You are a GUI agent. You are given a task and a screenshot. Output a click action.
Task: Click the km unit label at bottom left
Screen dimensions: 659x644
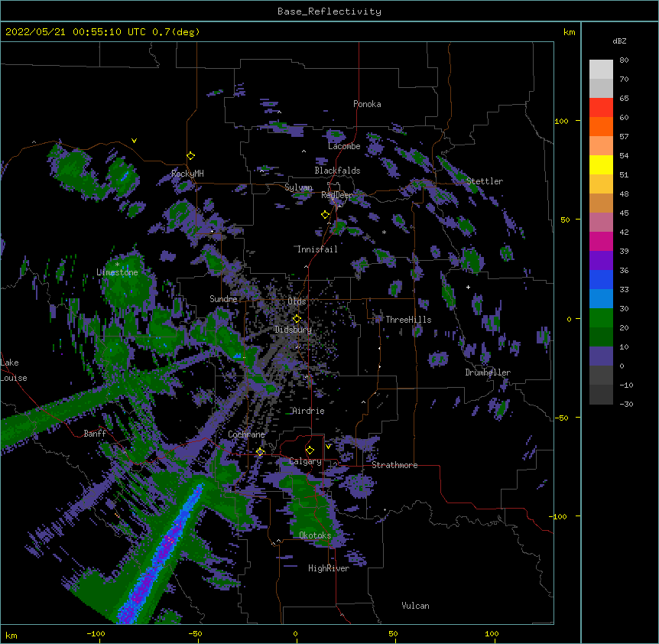11,636
